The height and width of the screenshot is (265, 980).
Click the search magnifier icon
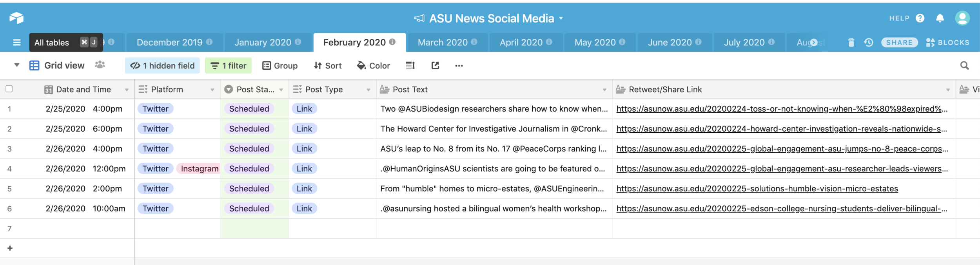[965, 65]
